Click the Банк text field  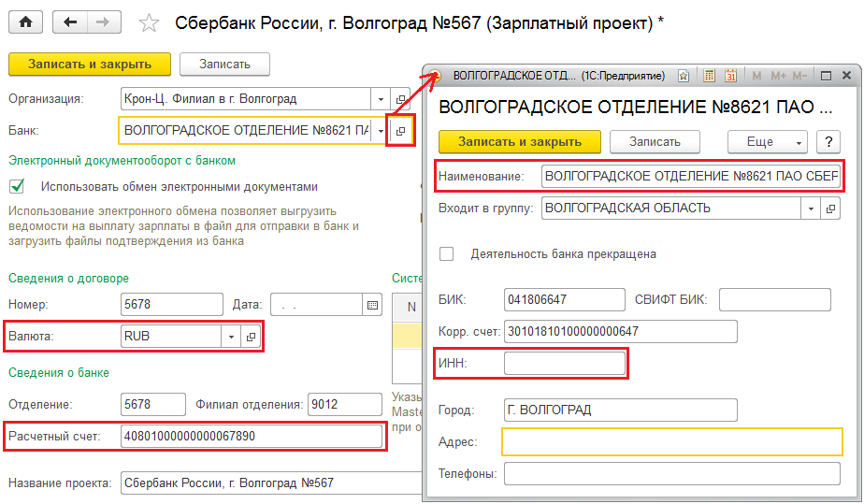(246, 131)
